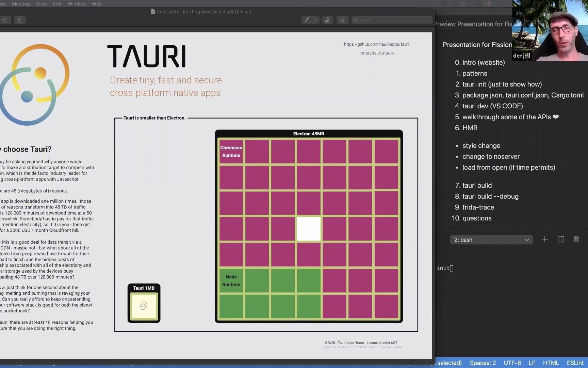The width and height of the screenshot is (588, 368).
Task: Click the split terminal icon
Action: (561, 239)
